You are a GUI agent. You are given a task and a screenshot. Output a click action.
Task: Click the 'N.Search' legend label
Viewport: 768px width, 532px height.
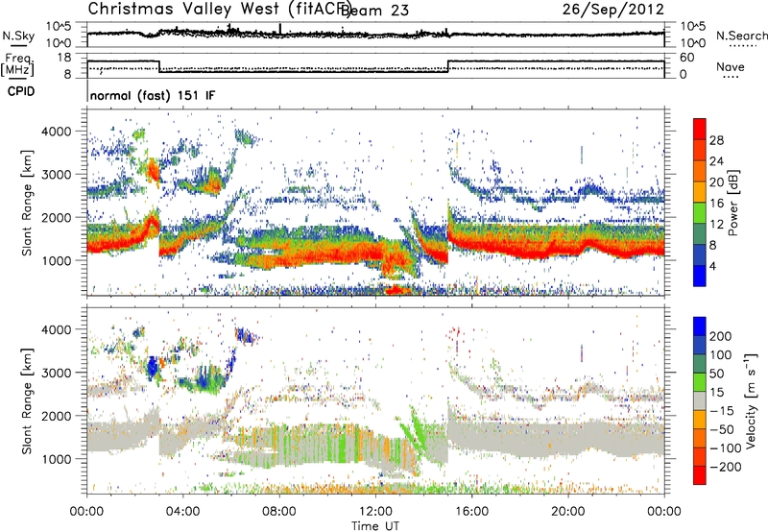741,36
